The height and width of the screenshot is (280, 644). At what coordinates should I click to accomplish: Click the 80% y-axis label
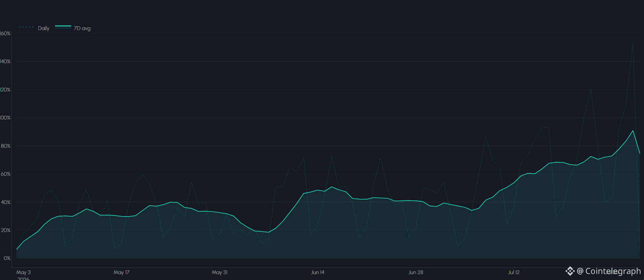pos(6,146)
